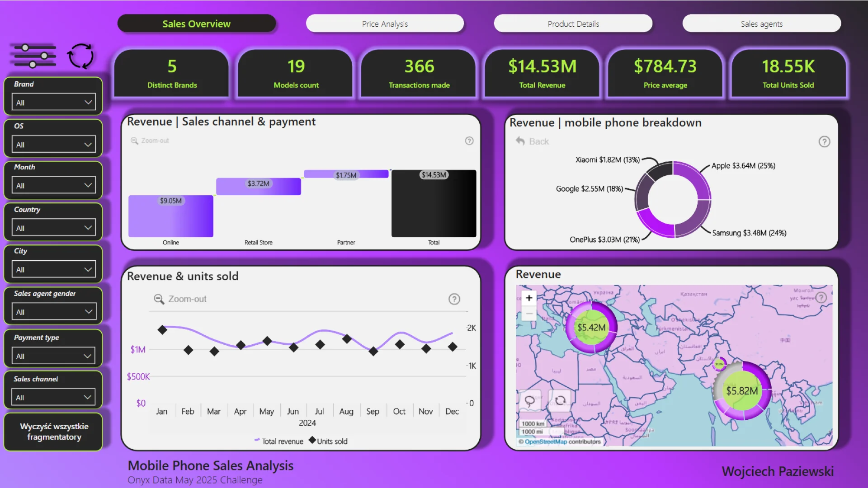Click the refresh arrows icon
The image size is (868, 488).
click(80, 56)
